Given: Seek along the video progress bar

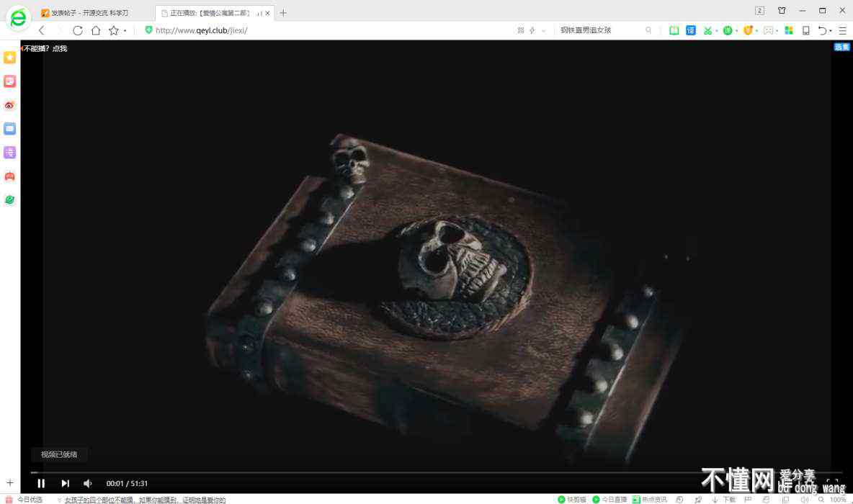Looking at the screenshot, I should tap(437, 472).
